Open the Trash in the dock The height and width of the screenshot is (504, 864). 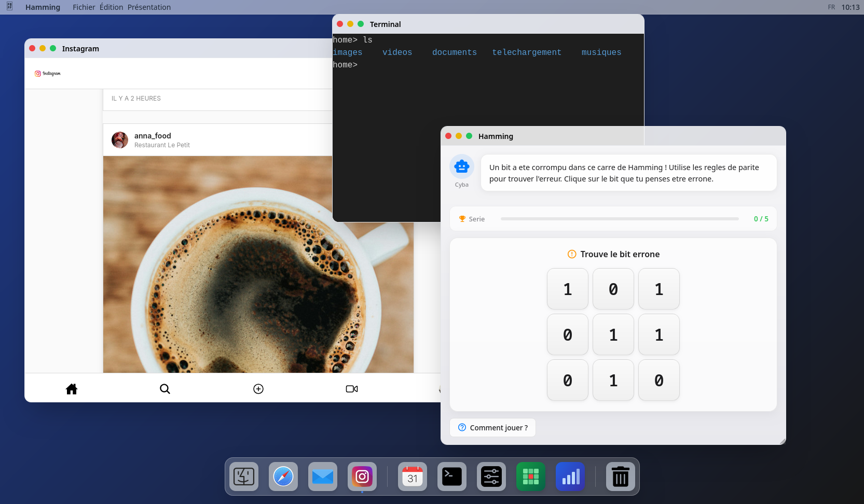[x=621, y=477]
